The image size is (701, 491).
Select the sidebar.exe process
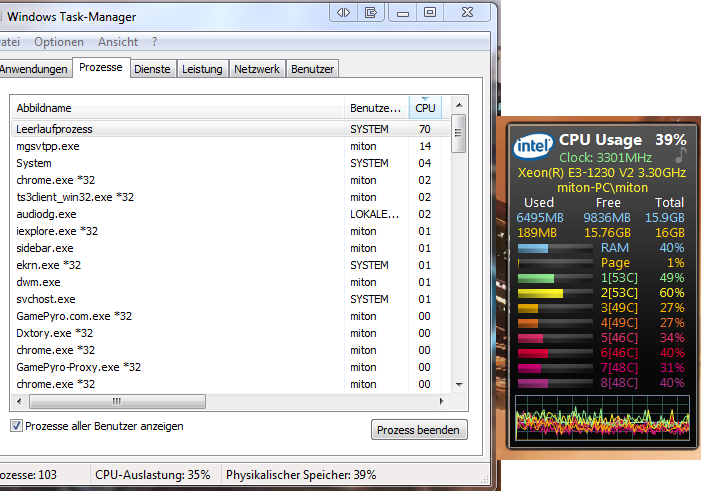pyautogui.click(x=230, y=248)
